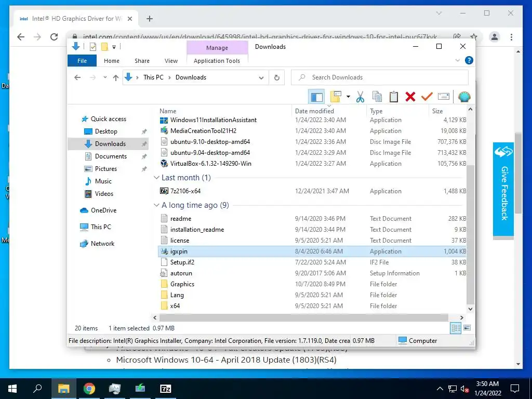Select the ubuntu-9.10-desktop-amd64 disc image
The image size is (532, 399).
[210, 142]
